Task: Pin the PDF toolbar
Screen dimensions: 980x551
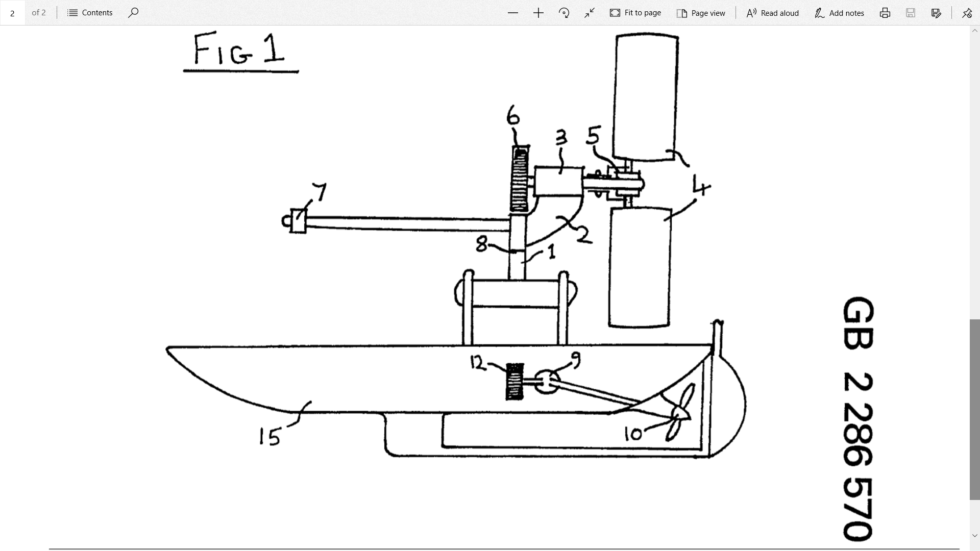Action: coord(967,13)
